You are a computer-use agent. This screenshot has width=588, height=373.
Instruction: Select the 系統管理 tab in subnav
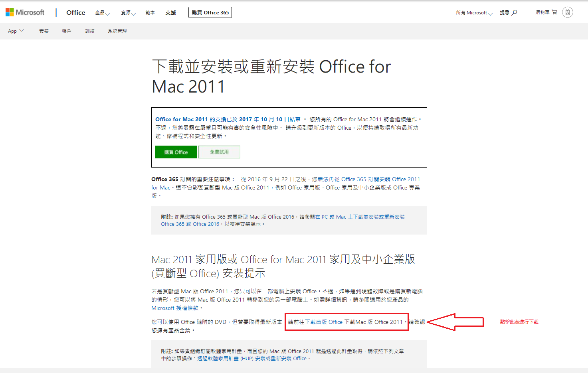(x=117, y=31)
